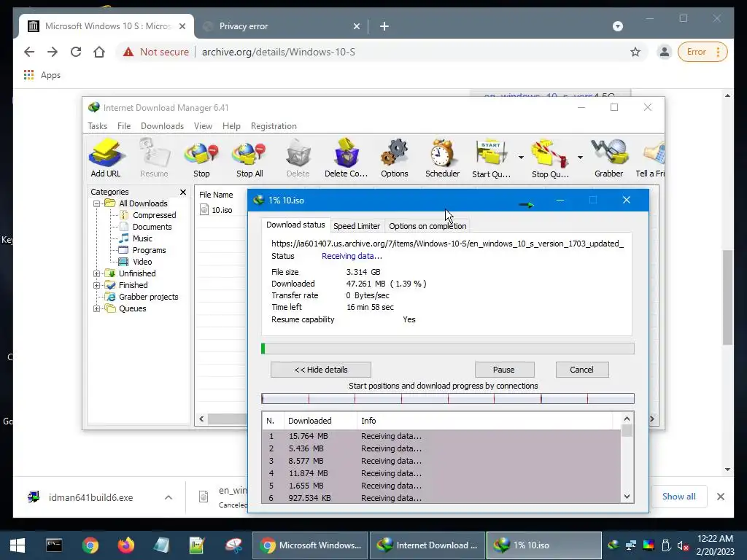This screenshot has height=560, width=747.
Task: Click Chrome back navigation arrow
Action: [29, 52]
